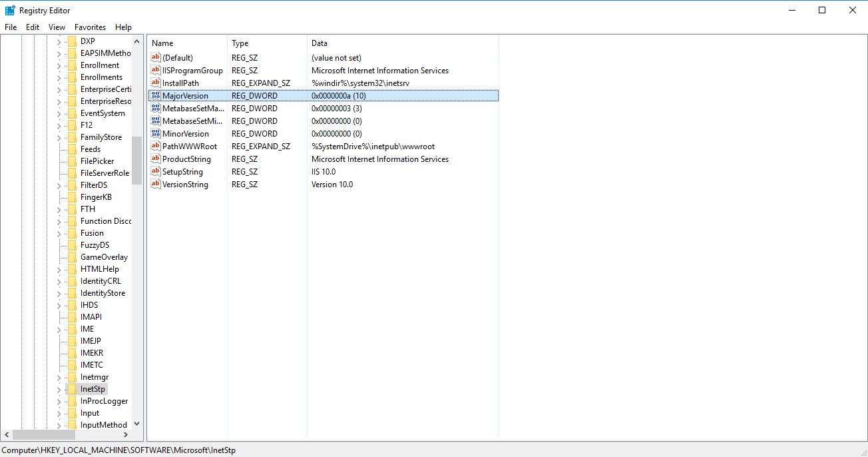
Task: Open the Help menu
Action: (x=123, y=27)
